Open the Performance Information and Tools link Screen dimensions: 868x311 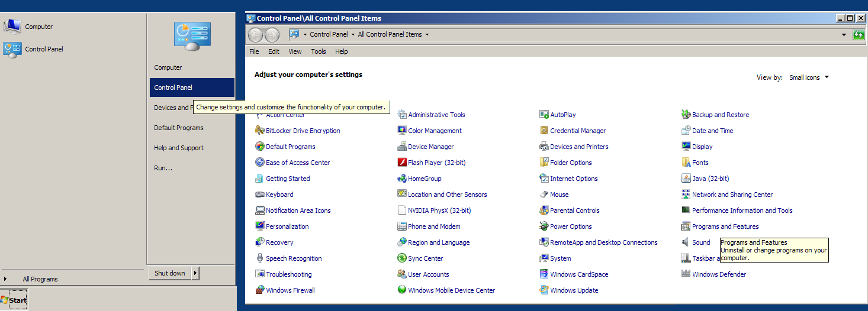(742, 210)
